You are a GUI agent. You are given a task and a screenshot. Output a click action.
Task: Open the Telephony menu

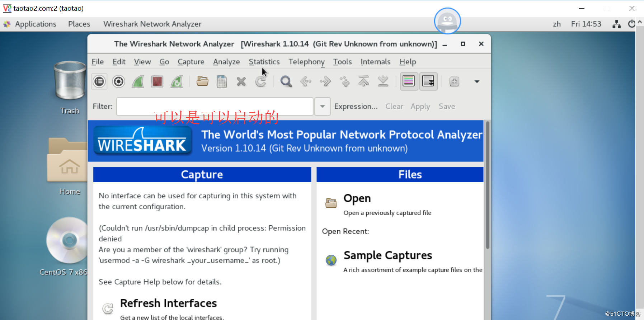[307, 62]
